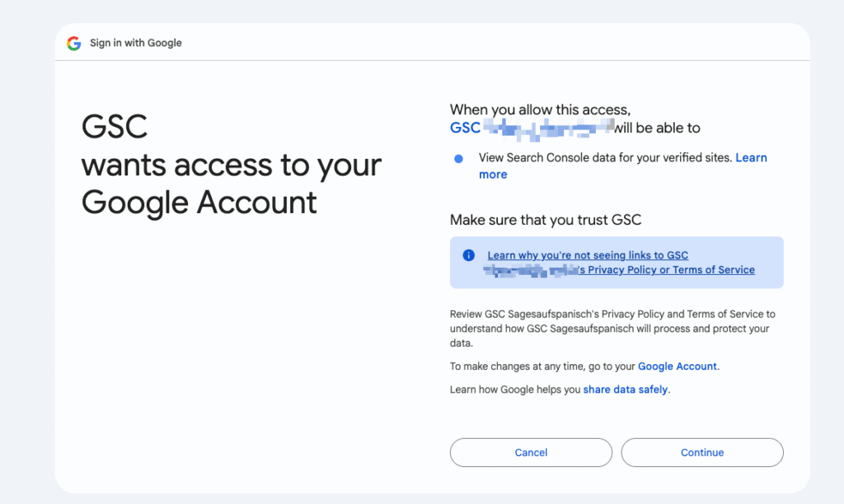Click the "will be able to" text
Screen dimensions: 844x504
pyautogui.click(x=657, y=128)
